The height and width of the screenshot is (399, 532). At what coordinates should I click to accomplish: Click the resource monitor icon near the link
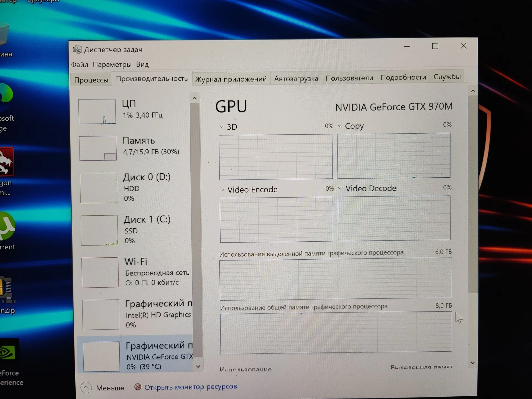[x=138, y=387]
